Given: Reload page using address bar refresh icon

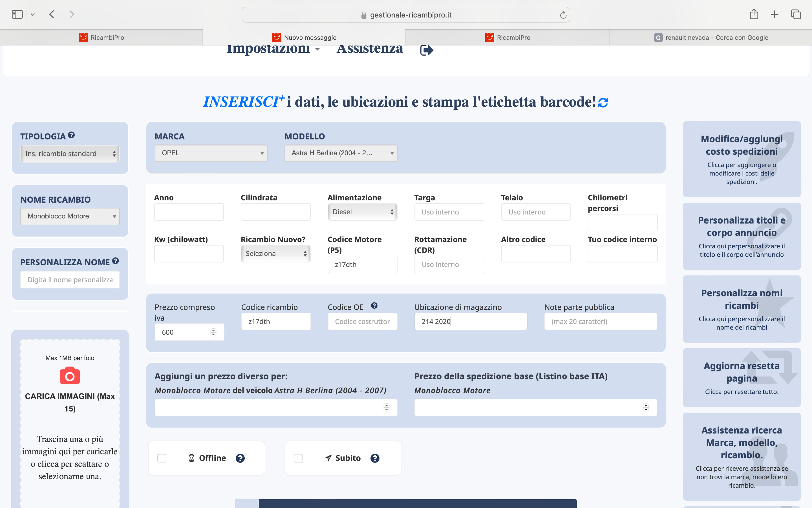Looking at the screenshot, I should tap(563, 15).
